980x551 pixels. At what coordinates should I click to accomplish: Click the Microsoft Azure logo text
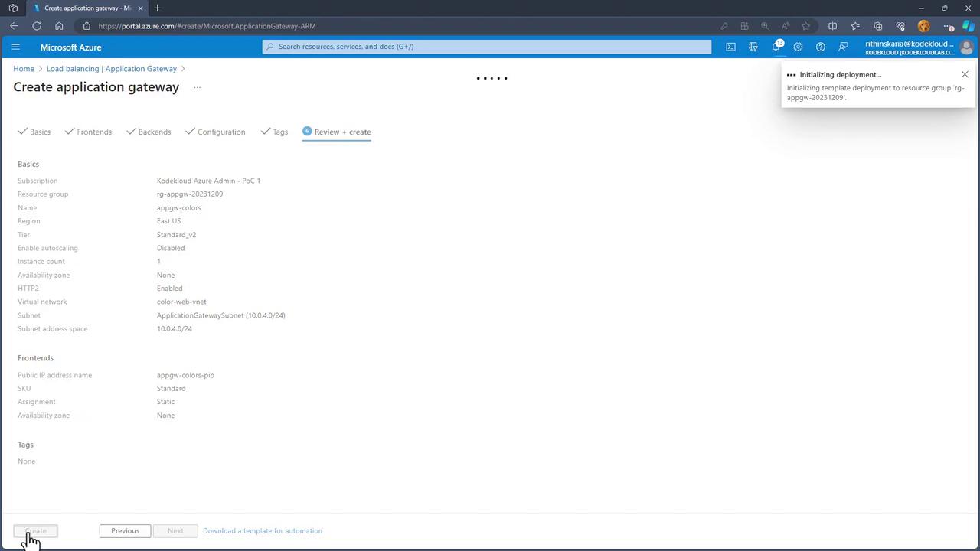point(70,47)
